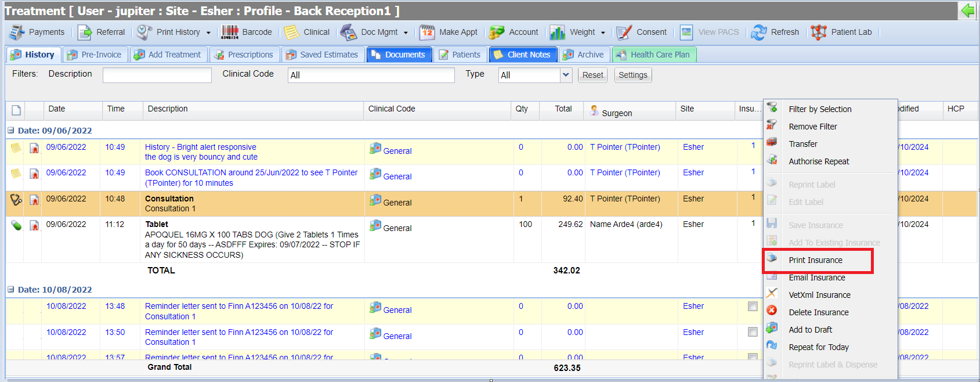Click the Authorise Repeat icon
The width and height of the screenshot is (980, 382).
click(772, 160)
